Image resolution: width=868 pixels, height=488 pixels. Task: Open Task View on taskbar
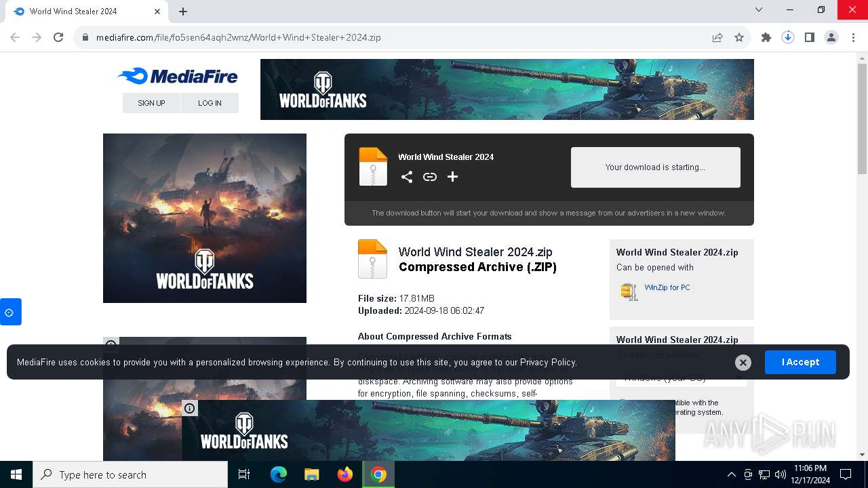(244, 474)
